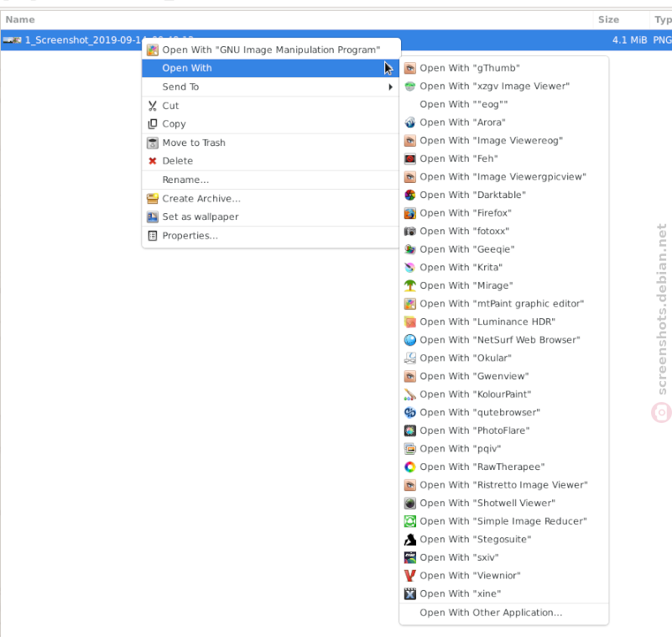
Task: Click the pqiv icon
Action: [x=409, y=449]
